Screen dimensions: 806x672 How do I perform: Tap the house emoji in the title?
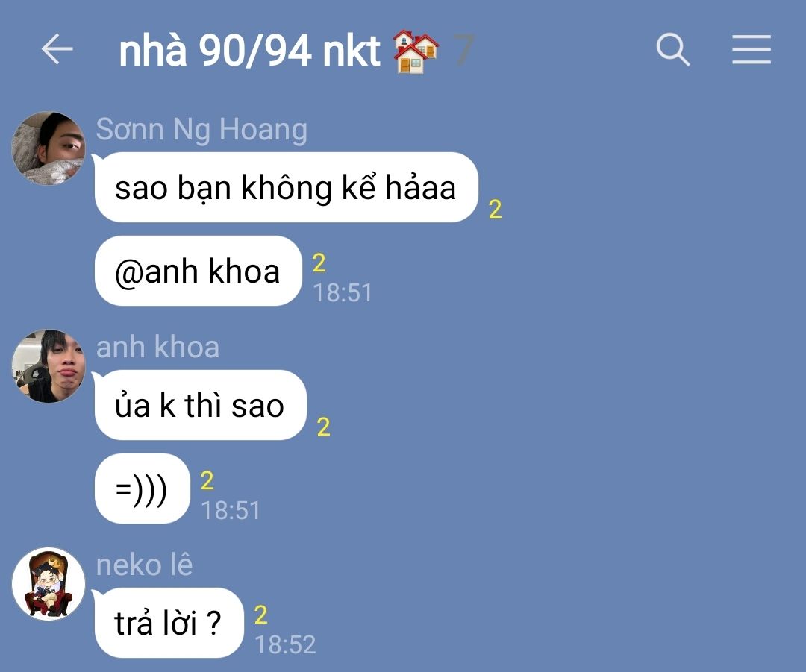[416, 51]
